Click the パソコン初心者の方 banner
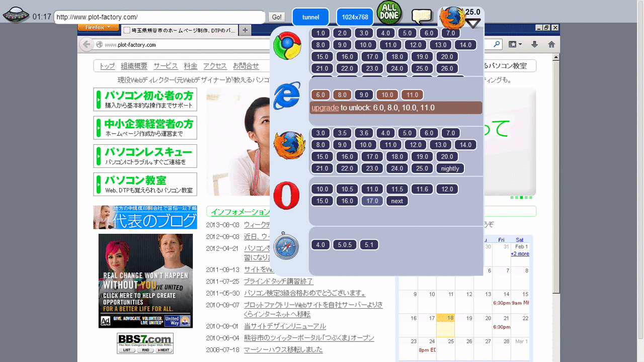644x362 pixels. pyautogui.click(x=145, y=100)
